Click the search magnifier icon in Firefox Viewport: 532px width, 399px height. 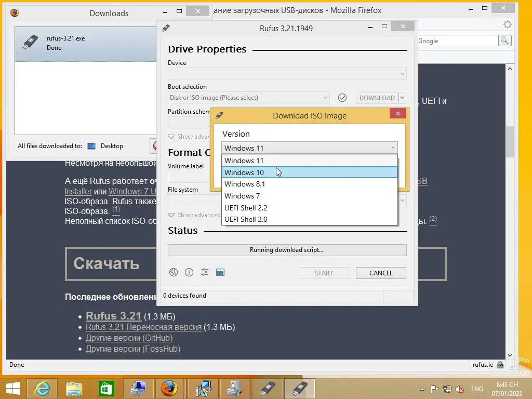504,41
